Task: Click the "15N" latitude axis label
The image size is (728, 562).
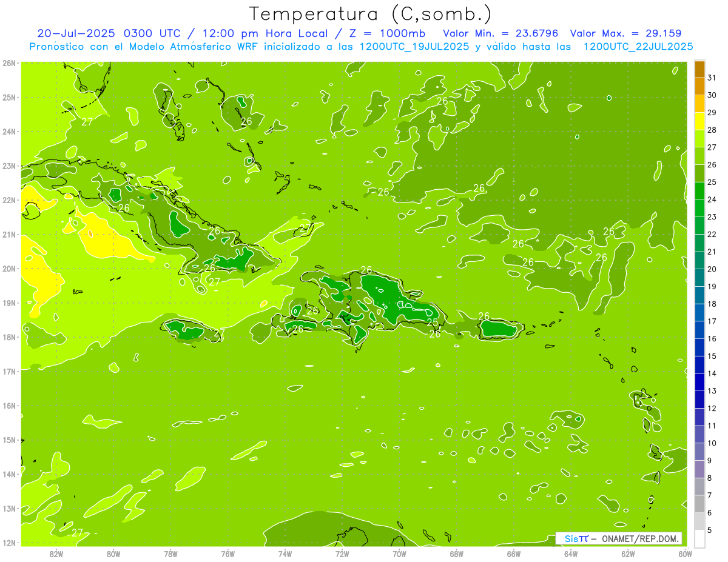Action: 9,440
